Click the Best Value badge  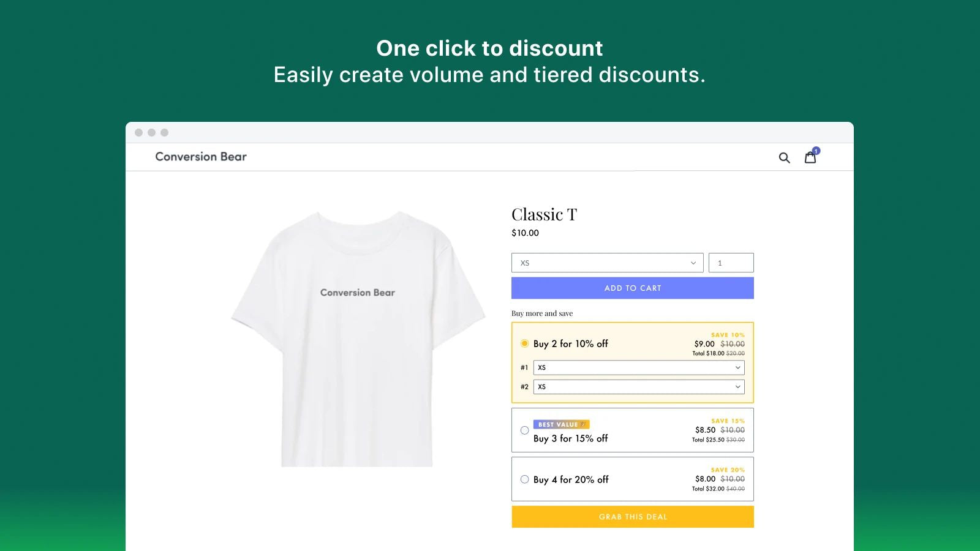click(561, 424)
